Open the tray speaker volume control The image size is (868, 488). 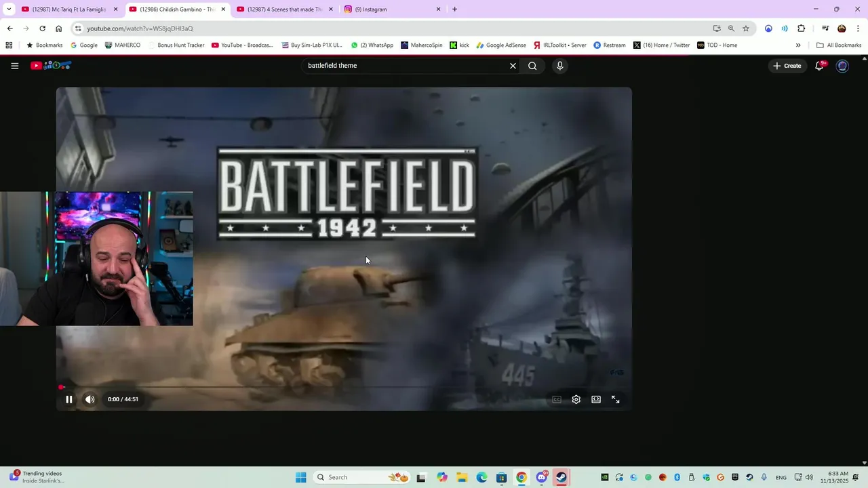coord(809,477)
